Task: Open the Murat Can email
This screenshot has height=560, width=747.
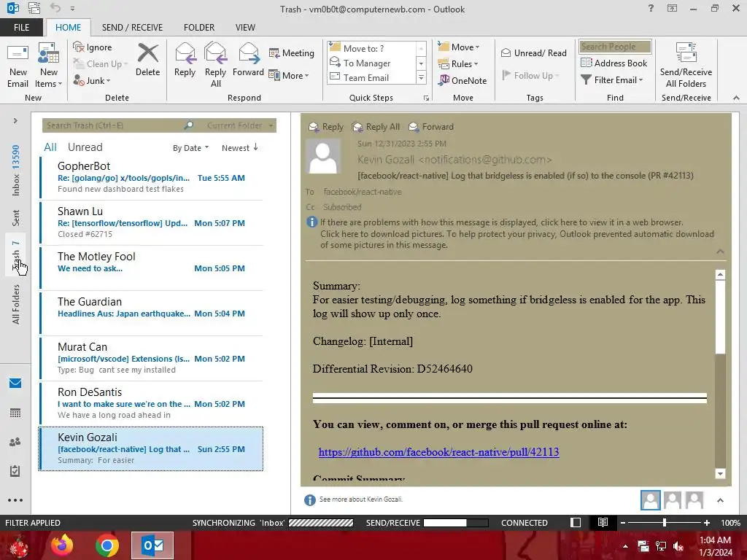Action: (152, 358)
